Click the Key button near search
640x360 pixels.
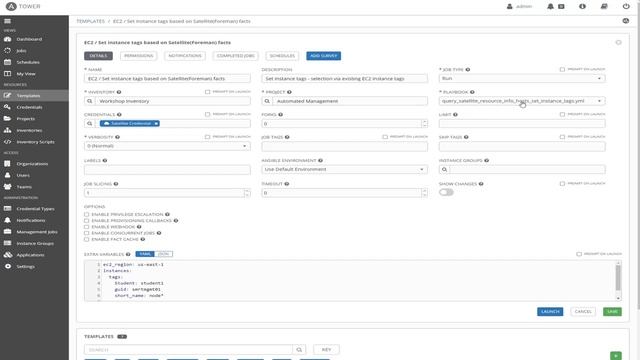coord(327,349)
